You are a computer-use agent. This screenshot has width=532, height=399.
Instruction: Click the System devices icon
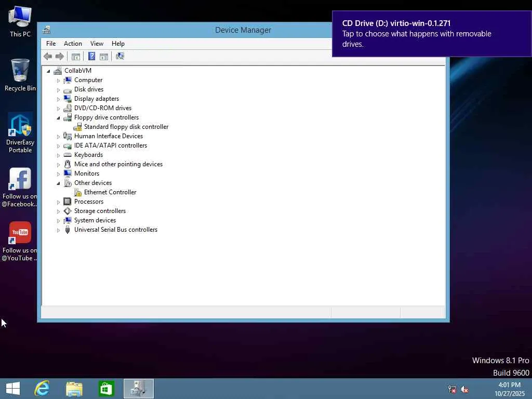68,220
